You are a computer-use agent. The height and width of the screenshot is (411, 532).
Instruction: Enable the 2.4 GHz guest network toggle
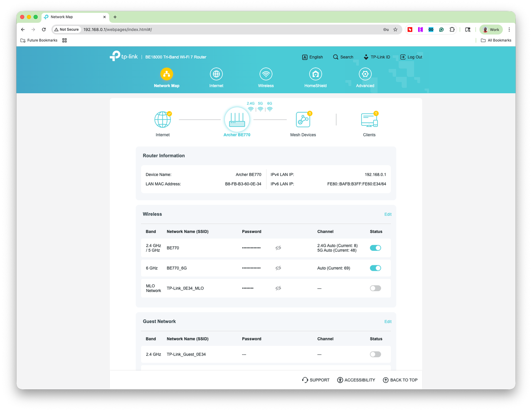(375, 354)
